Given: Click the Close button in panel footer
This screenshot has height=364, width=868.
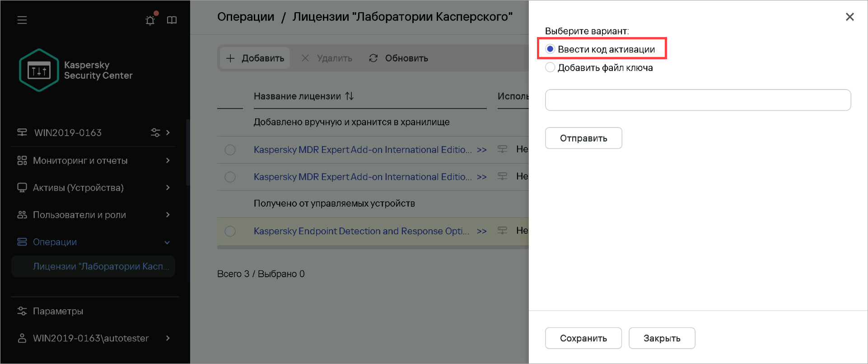Looking at the screenshot, I should click(x=662, y=338).
